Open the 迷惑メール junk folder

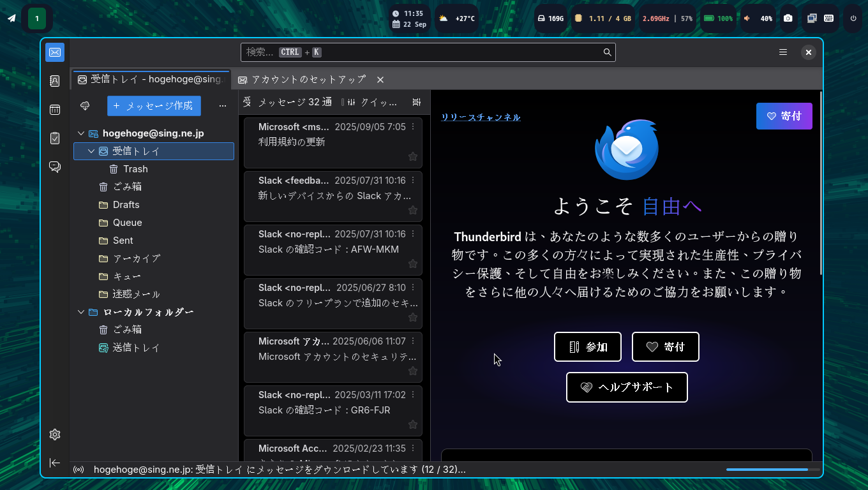tap(154, 294)
